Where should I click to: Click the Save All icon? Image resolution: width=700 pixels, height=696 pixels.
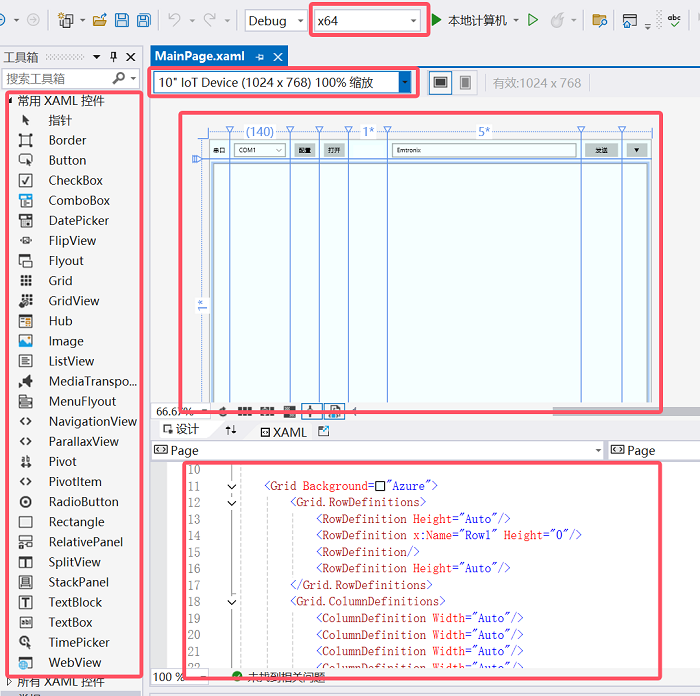click(144, 20)
